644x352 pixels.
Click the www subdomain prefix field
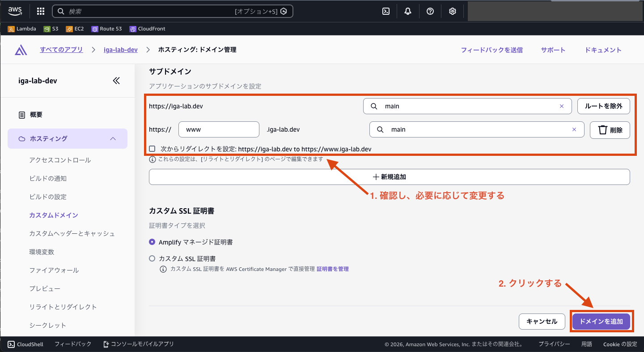219,129
